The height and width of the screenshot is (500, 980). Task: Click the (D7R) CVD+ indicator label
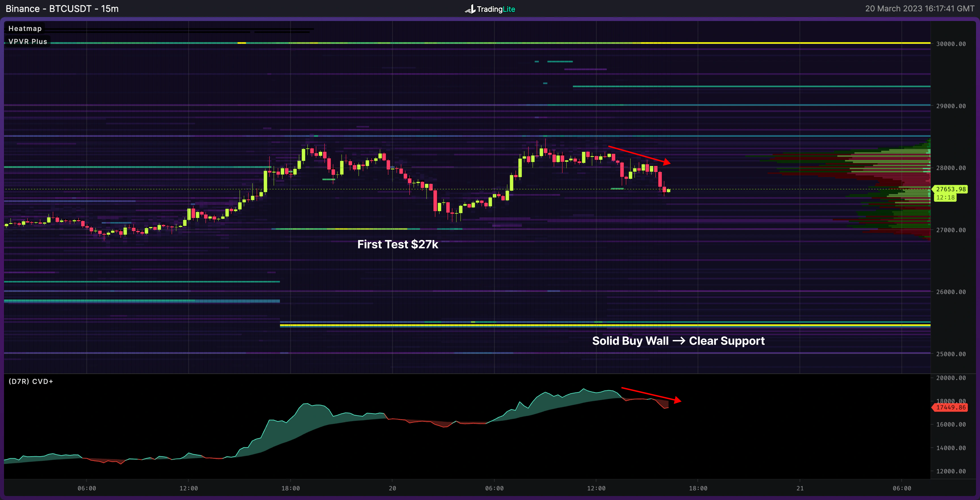[x=31, y=381]
